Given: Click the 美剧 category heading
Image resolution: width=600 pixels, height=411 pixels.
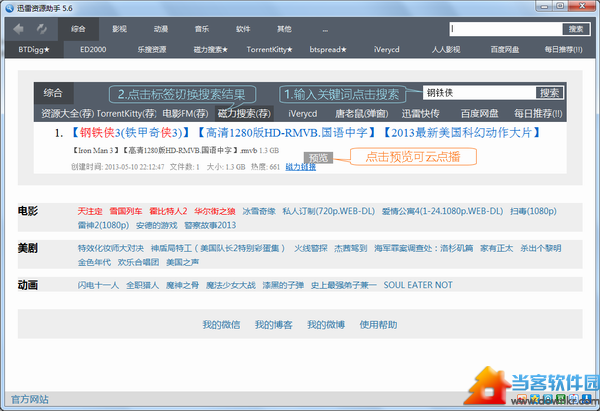Looking at the screenshot, I should pos(28,248).
